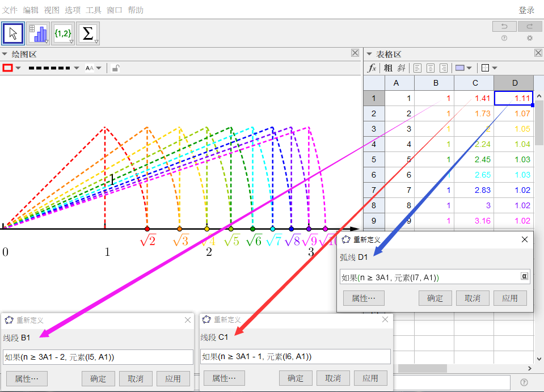Click 应用 in the 线段 C1 dialog
This screenshot has height=392, width=544.
click(x=370, y=378)
